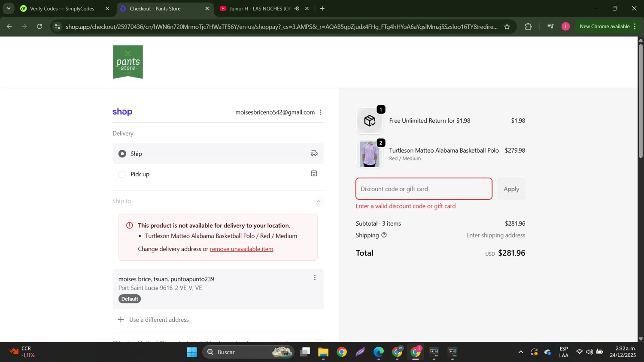The height and width of the screenshot is (362, 644).
Task: Click the Enter shipping address text
Action: pyautogui.click(x=495, y=235)
